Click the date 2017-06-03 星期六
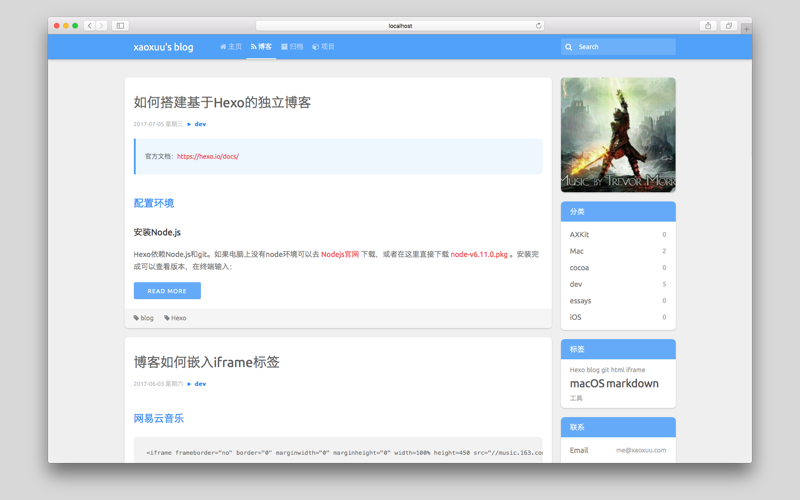This screenshot has width=800, height=500. click(x=158, y=384)
